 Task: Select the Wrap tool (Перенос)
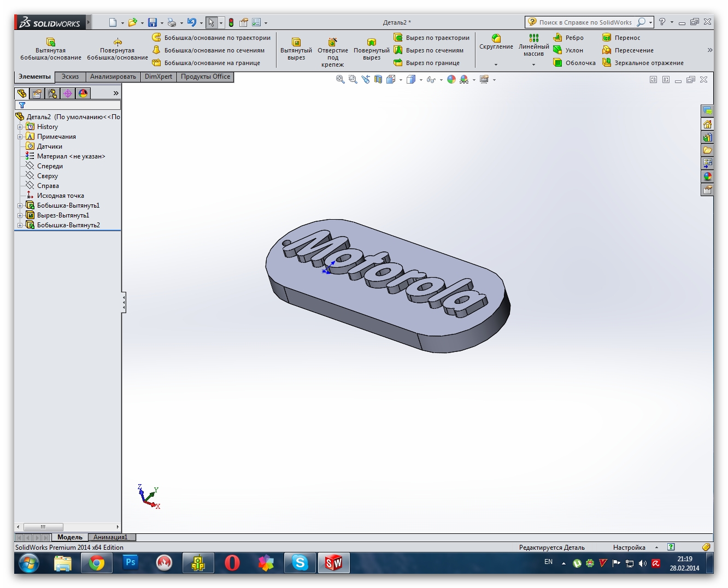(x=621, y=38)
